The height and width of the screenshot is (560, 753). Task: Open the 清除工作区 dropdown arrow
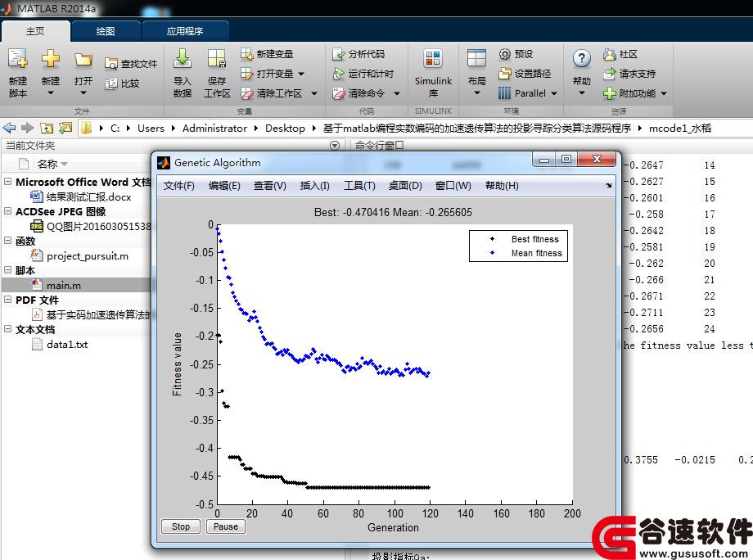coord(314,93)
